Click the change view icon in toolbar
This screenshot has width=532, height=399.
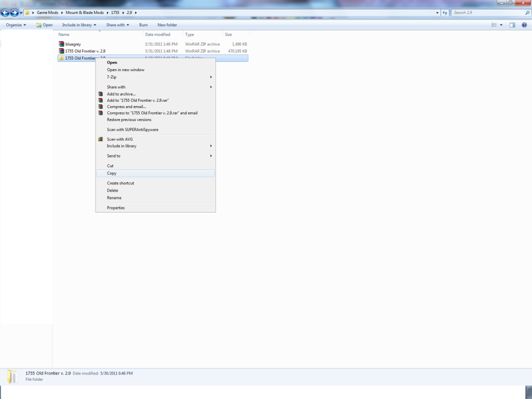pos(494,25)
